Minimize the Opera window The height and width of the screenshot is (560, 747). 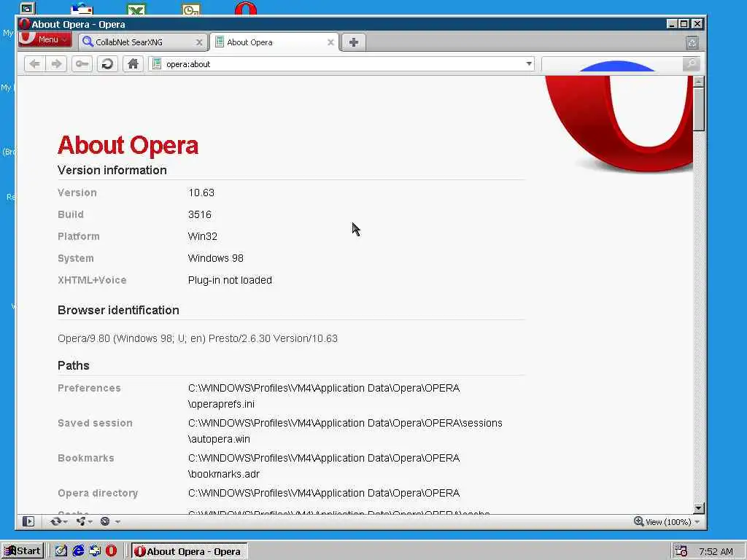672,24
